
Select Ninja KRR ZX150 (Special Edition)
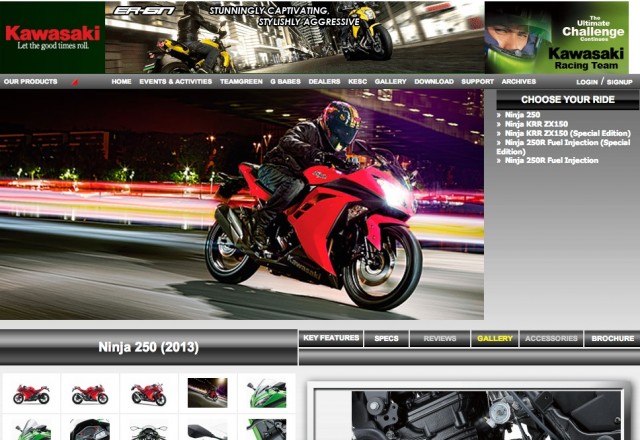coord(568,133)
